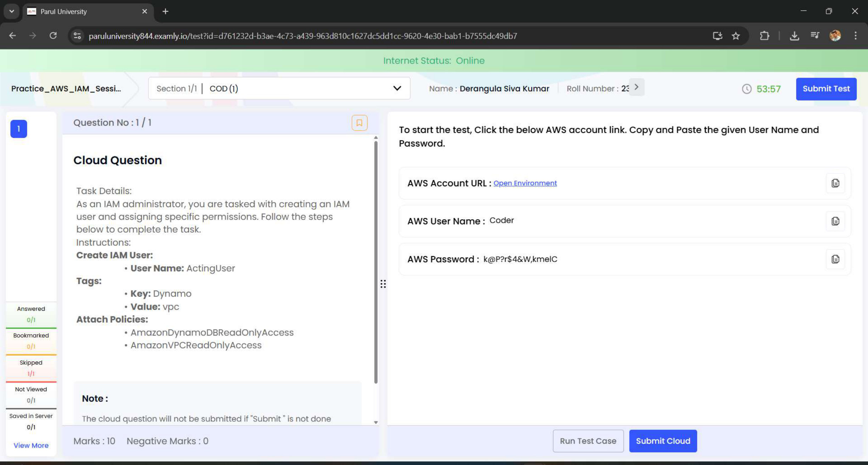
Task: Bookmark this page with star
Action: [x=736, y=36]
